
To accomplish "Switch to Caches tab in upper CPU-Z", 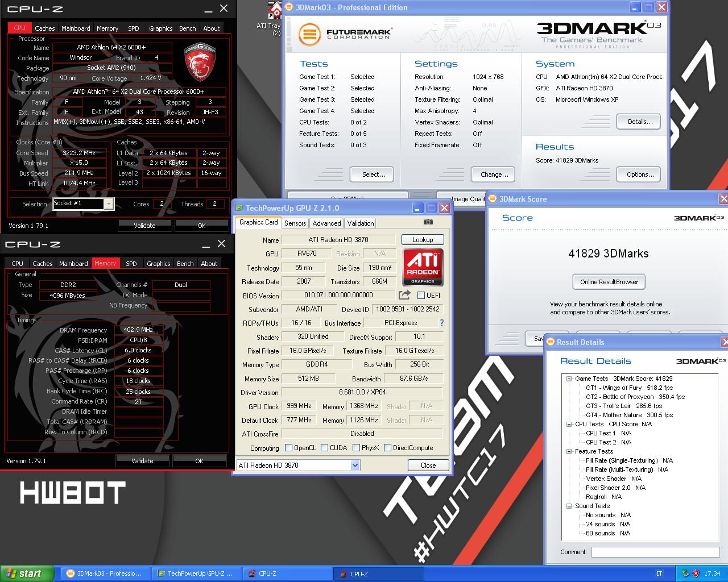I will (x=45, y=28).
